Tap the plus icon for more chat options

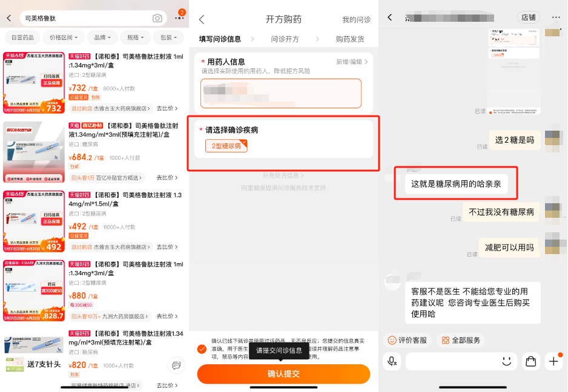click(x=554, y=361)
